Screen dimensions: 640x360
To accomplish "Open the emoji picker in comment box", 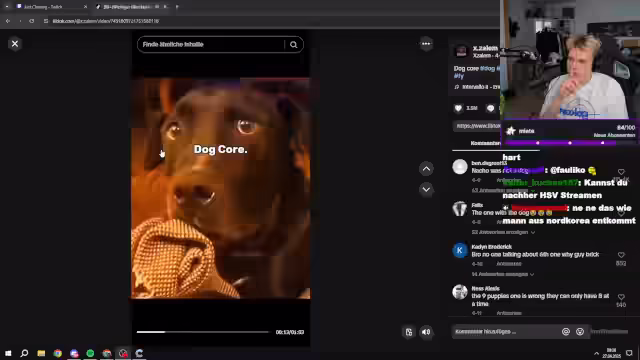I will click(x=580, y=332).
